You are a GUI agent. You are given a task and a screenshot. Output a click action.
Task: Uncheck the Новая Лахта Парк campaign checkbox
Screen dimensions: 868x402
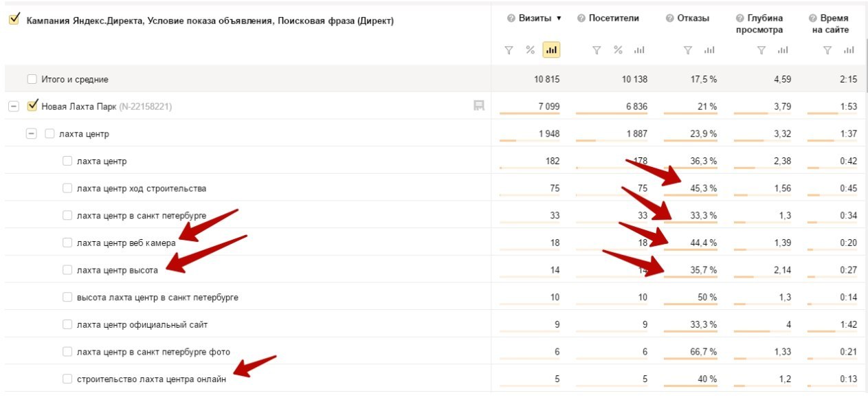(x=32, y=106)
